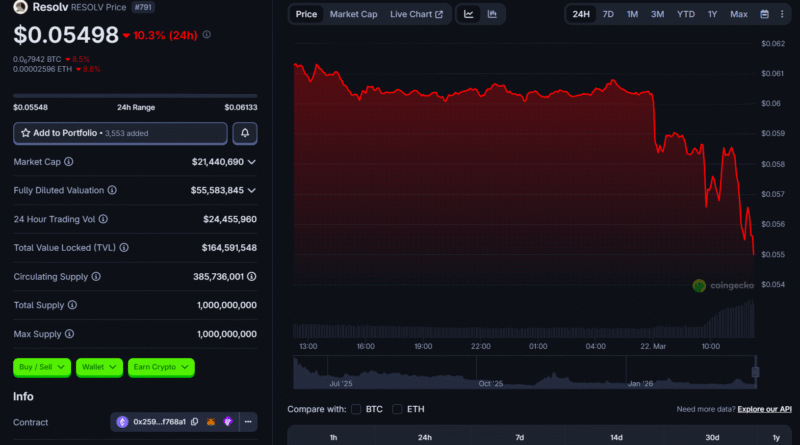800x445 pixels.
Task: Show 24 Hour Trading Vol info icon
Action: [x=104, y=219]
